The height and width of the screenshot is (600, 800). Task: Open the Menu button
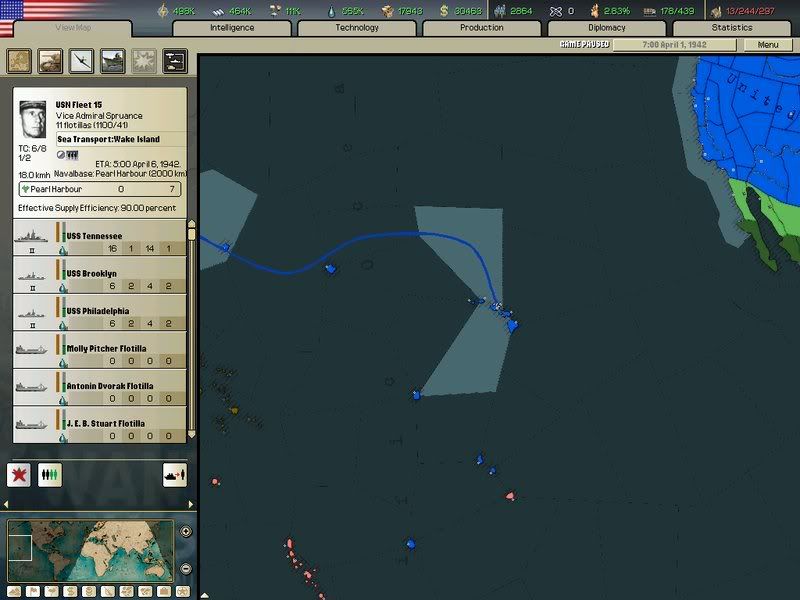[768, 45]
